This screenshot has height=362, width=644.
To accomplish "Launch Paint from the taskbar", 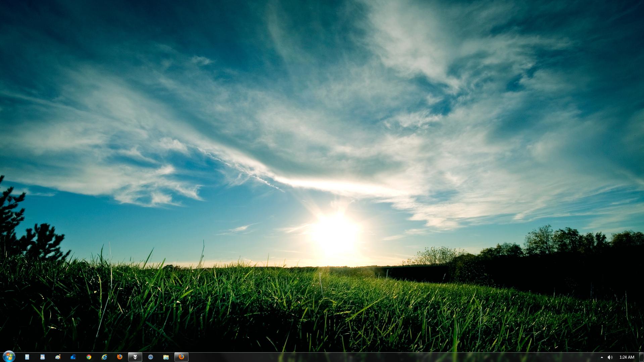I will click(58, 357).
